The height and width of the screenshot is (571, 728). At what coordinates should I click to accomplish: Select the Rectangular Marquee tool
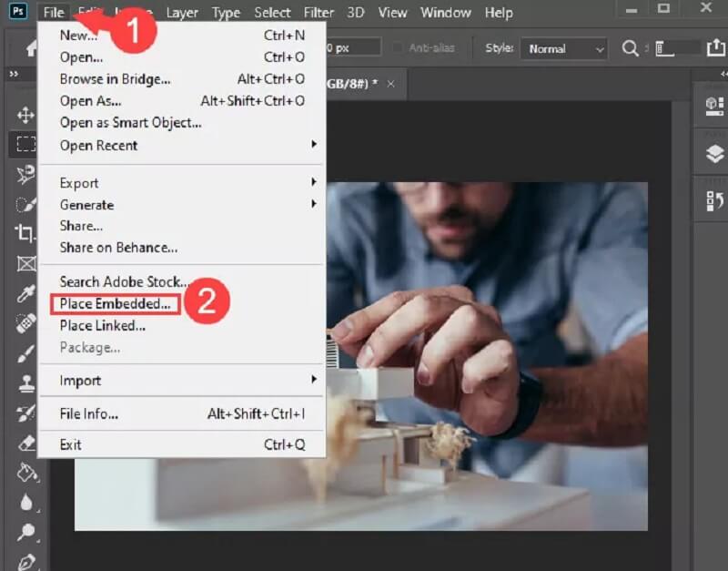click(25, 144)
